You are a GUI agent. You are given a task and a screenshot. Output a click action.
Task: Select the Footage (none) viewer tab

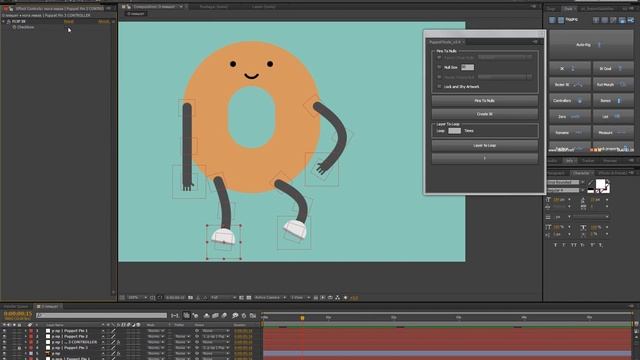pos(214,7)
